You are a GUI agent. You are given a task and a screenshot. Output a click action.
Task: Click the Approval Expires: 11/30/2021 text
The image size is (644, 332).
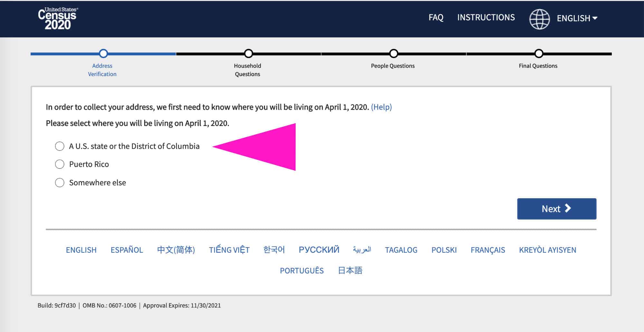(x=182, y=306)
